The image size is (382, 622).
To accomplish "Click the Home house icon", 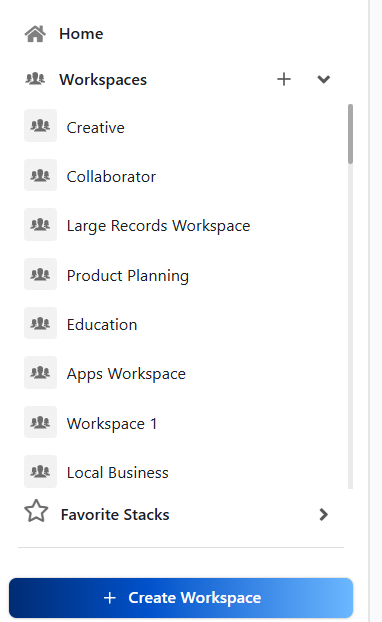I will tap(35, 34).
